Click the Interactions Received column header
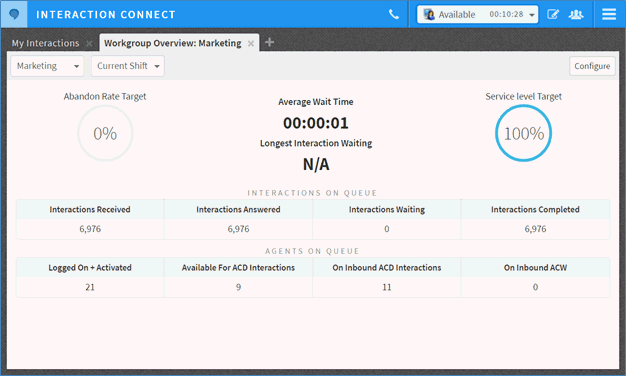The image size is (626, 376). point(90,209)
